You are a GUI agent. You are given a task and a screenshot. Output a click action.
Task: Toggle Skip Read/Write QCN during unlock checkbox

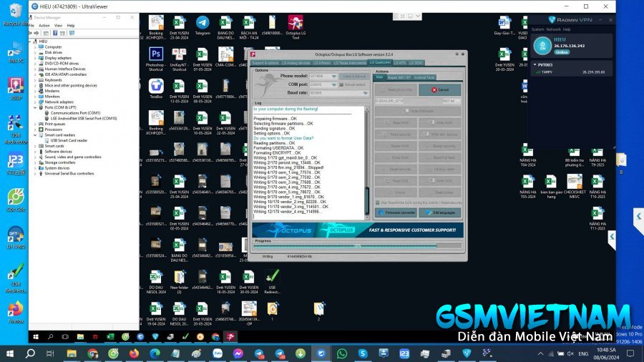click(377, 202)
